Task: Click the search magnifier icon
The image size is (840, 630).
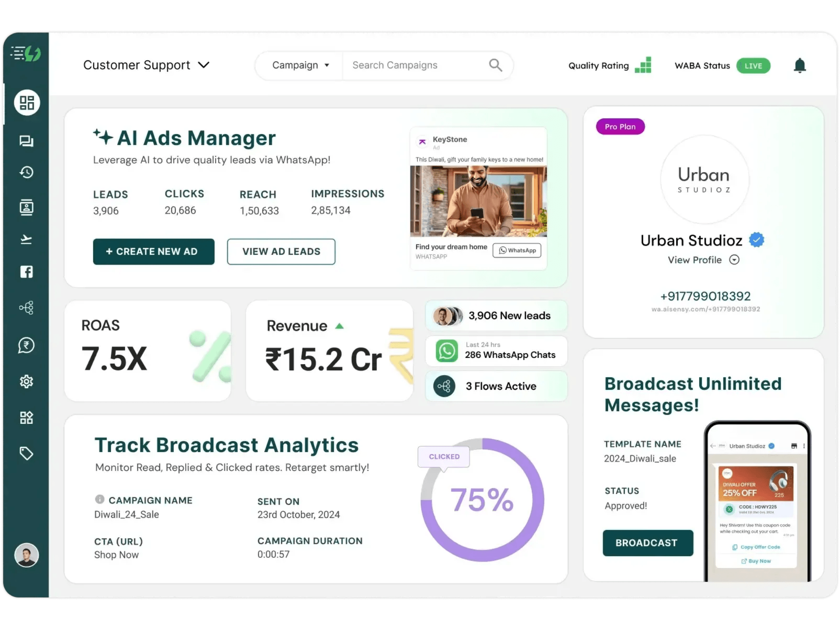Action: point(495,65)
